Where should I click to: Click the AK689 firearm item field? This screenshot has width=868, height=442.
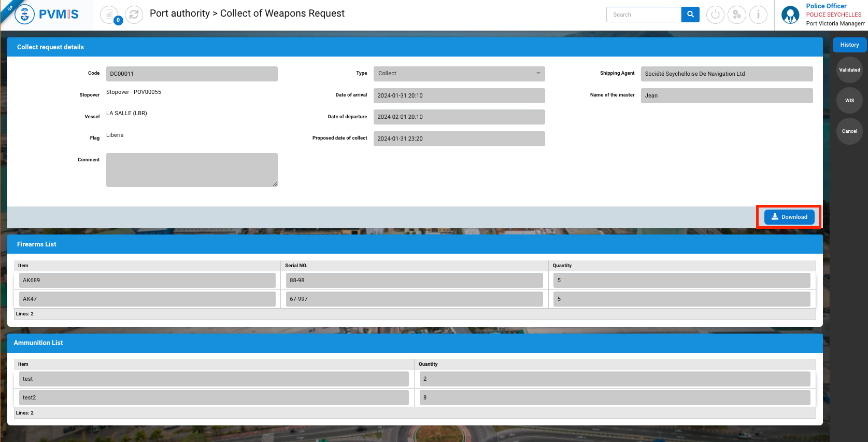147,281
